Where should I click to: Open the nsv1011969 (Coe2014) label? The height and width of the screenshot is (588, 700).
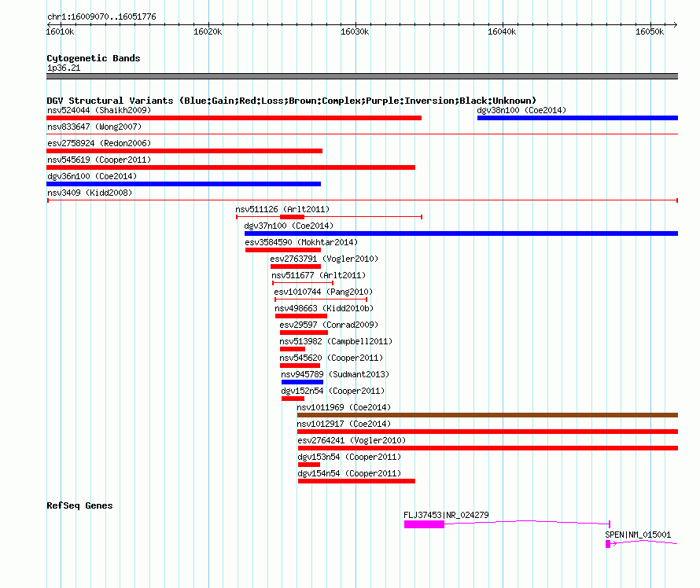pos(344,407)
